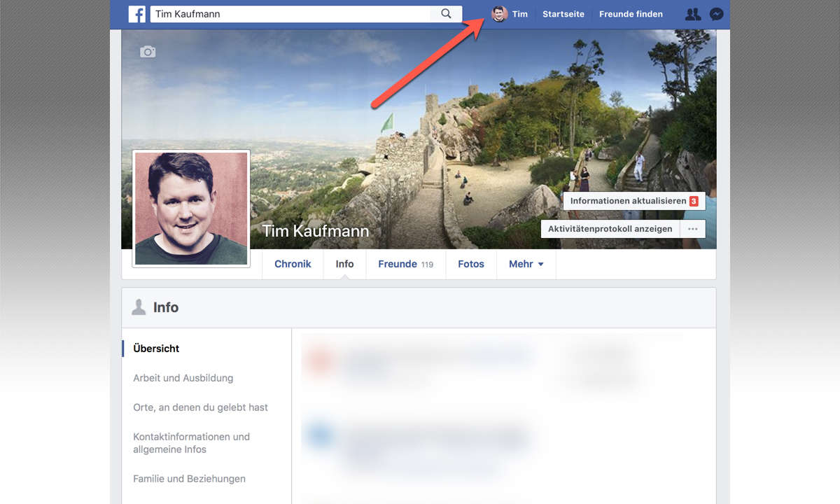Select the Info tab
The image size is (840, 504).
(x=344, y=264)
